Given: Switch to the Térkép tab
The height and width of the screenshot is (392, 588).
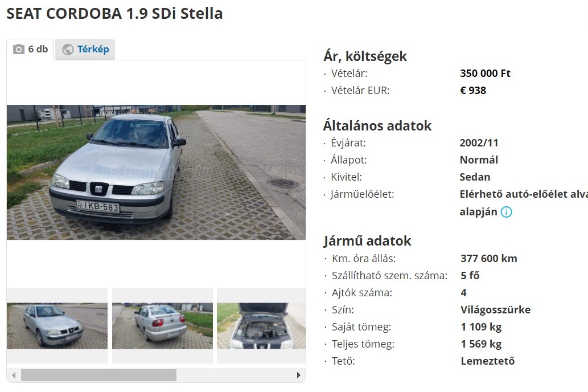Looking at the screenshot, I should click(85, 49).
